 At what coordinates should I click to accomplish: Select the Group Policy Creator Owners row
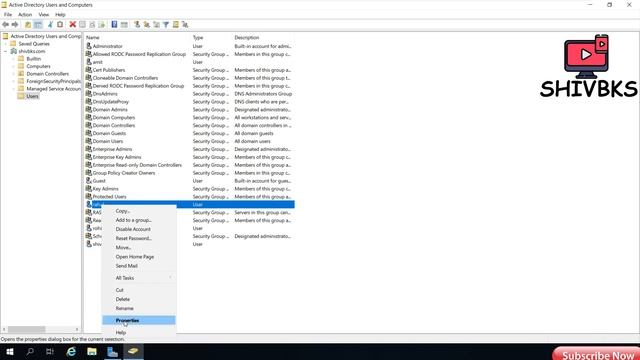click(189, 173)
